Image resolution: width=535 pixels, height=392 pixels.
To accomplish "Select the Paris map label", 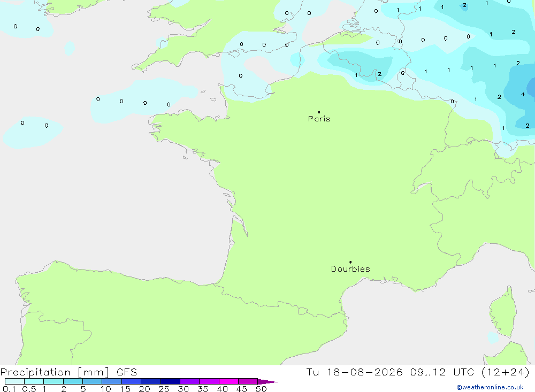I will click(319, 119).
